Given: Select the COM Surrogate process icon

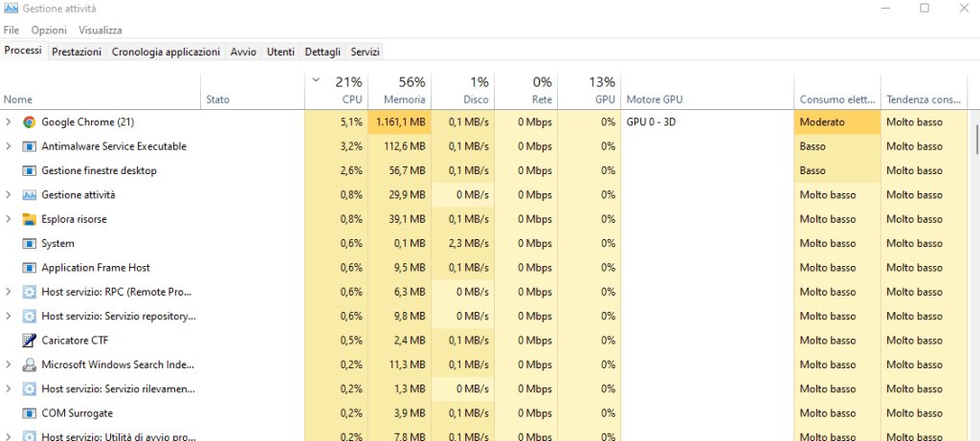Looking at the screenshot, I should click(29, 413).
